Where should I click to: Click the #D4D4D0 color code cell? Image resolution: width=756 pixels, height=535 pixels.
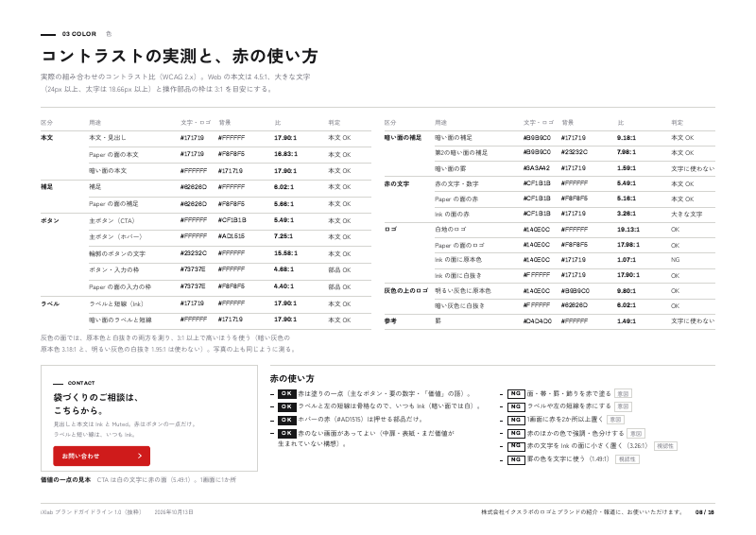point(537,320)
